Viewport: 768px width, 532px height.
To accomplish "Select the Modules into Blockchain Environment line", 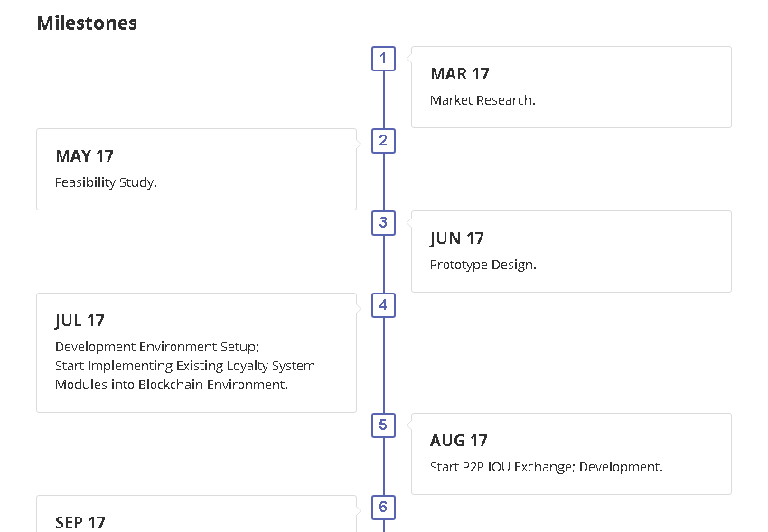I will (171, 385).
